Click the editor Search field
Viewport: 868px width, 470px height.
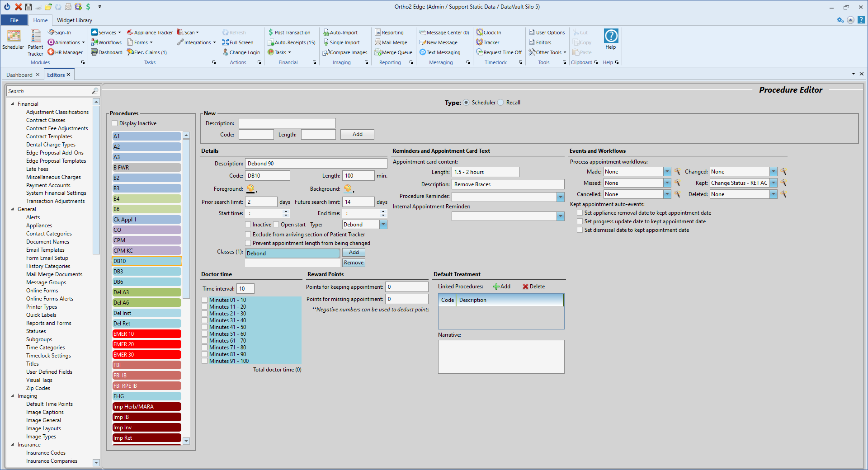coord(49,91)
